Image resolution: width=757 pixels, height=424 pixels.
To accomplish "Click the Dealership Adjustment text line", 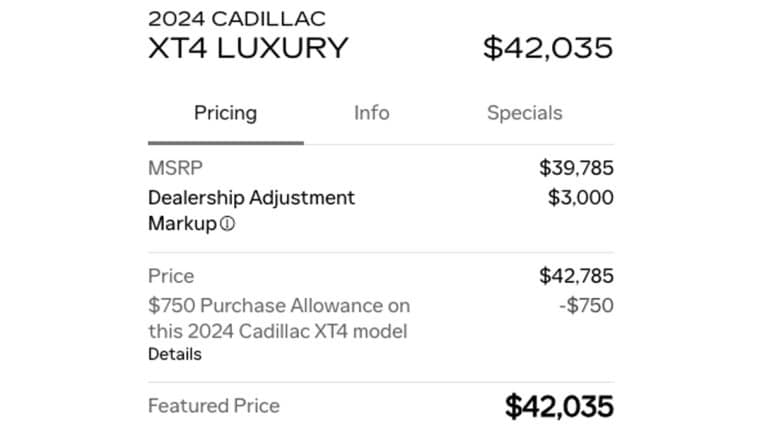I will [x=251, y=198].
